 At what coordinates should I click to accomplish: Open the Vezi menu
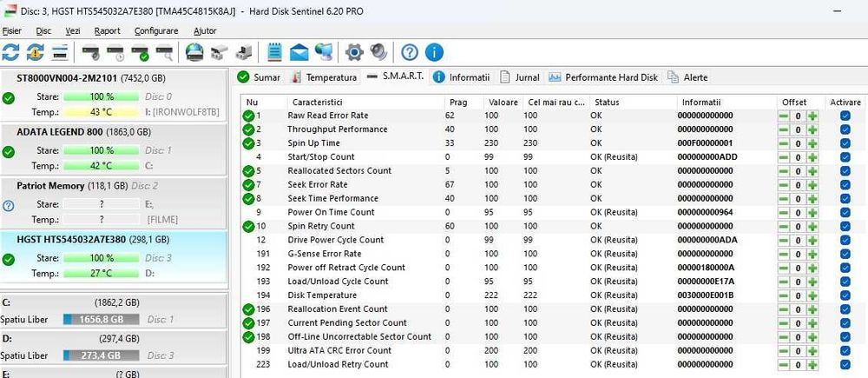click(x=73, y=31)
